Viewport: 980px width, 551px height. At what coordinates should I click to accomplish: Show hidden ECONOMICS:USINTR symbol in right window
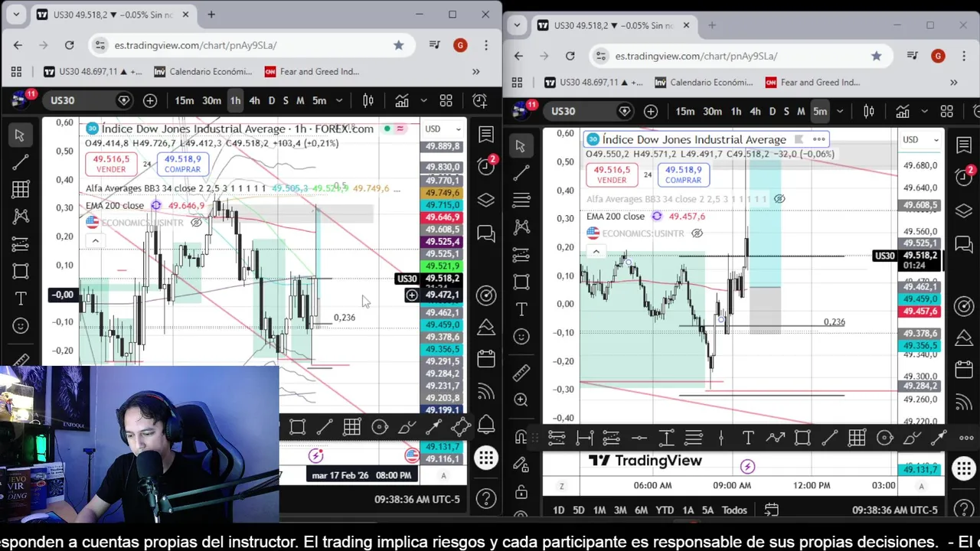(x=697, y=233)
